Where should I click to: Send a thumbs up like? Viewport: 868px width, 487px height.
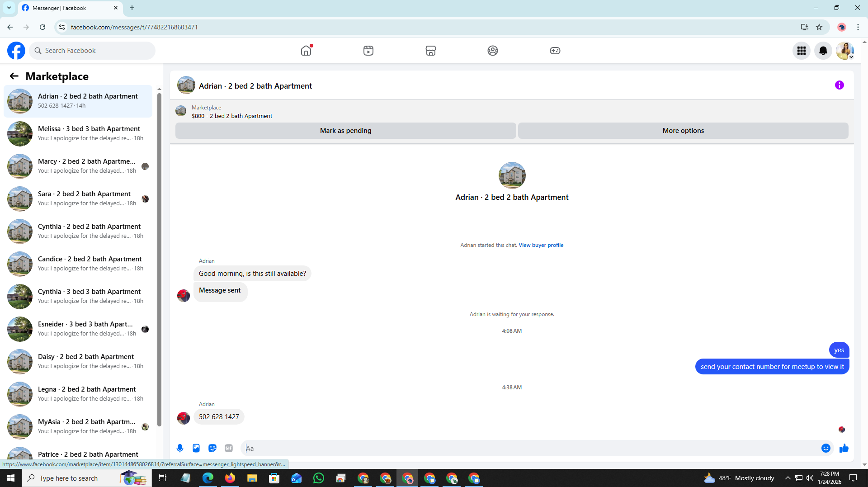coord(844,448)
